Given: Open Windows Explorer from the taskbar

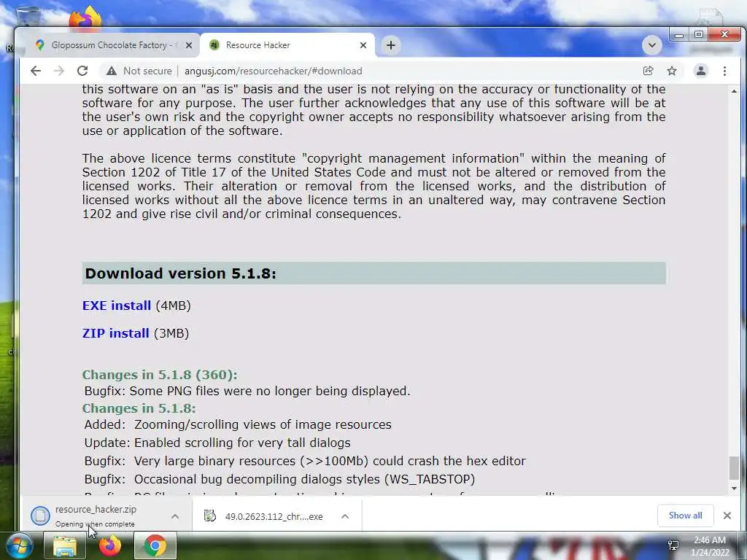Looking at the screenshot, I should (x=65, y=546).
